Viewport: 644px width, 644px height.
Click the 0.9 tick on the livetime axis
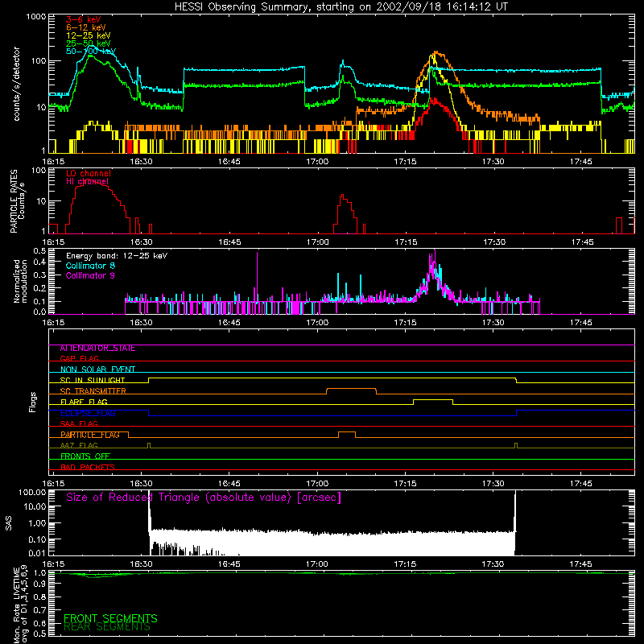tap(39, 584)
